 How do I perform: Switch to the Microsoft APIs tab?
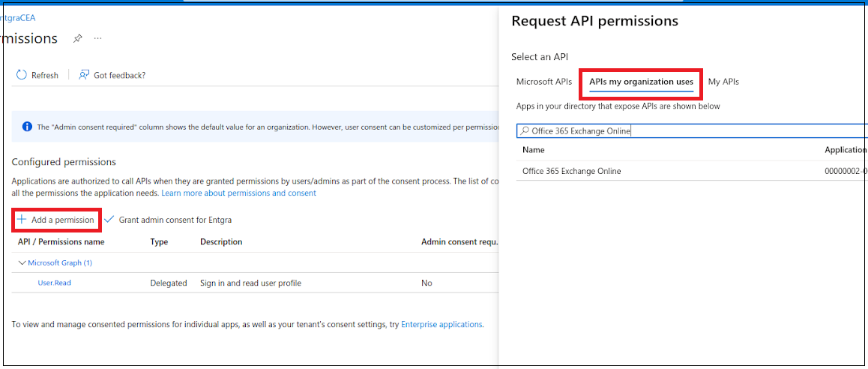tap(544, 82)
